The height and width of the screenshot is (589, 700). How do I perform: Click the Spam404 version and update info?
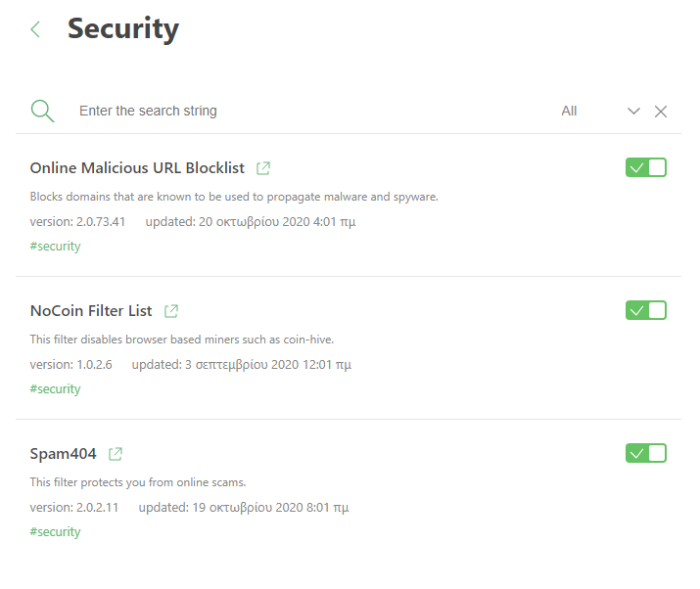(189, 508)
